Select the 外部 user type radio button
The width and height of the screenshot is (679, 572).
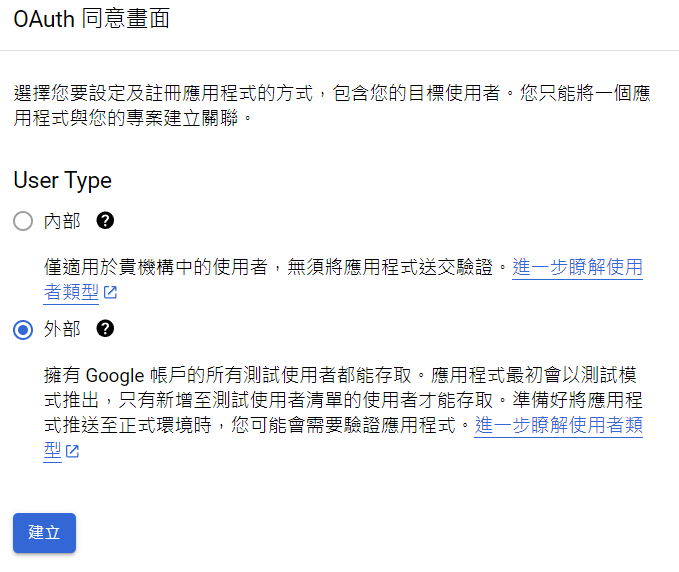tap(23, 330)
